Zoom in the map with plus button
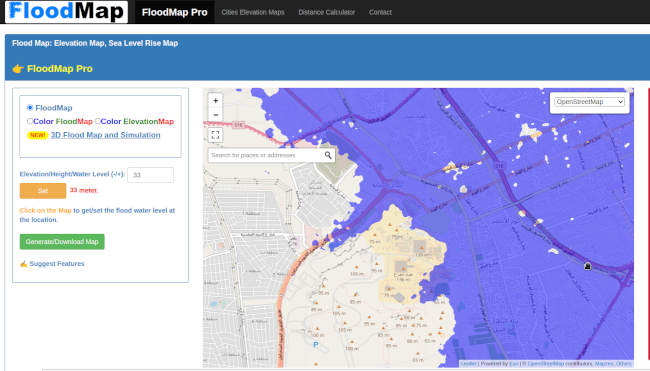650x371 pixels. point(215,101)
